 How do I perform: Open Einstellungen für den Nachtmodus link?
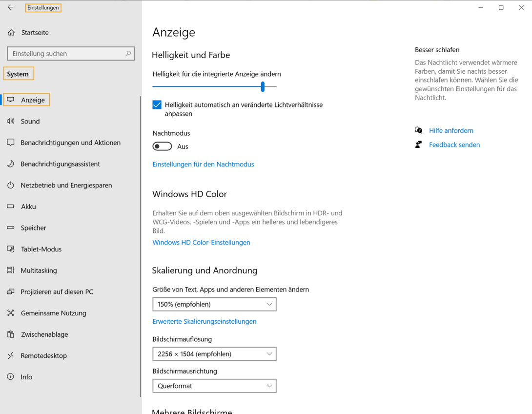click(x=203, y=164)
